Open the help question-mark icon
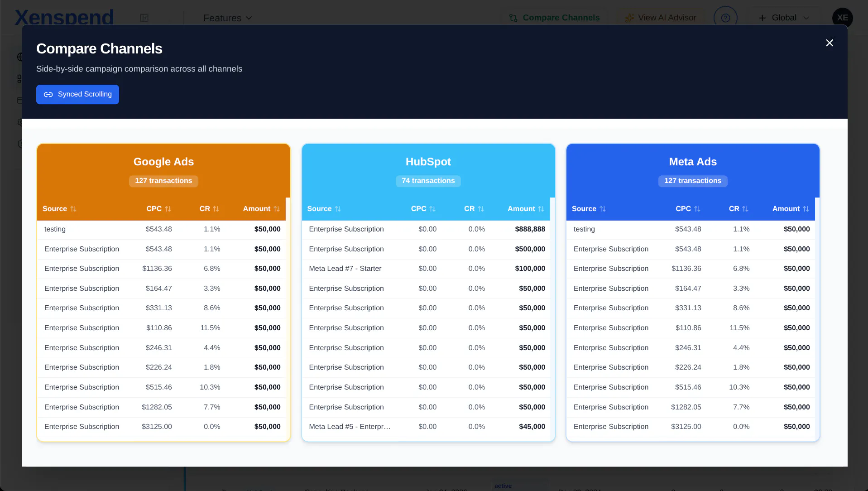The image size is (868, 491). 725,18
